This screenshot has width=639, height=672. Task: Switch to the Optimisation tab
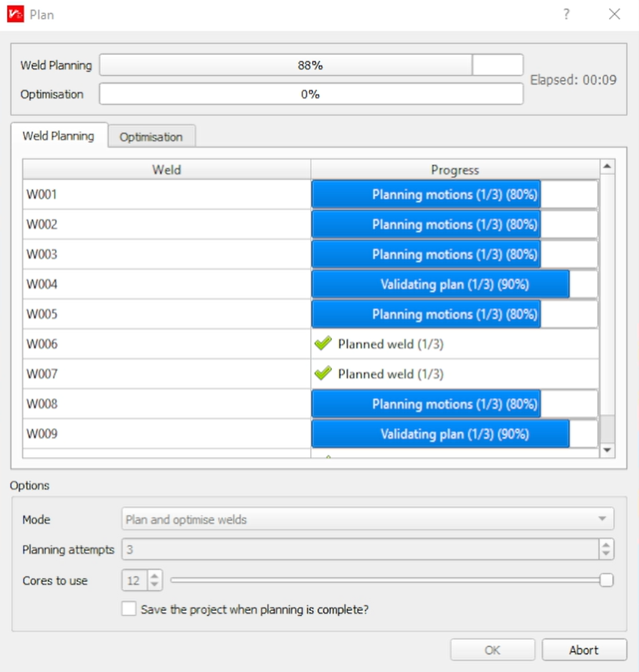pyautogui.click(x=151, y=137)
